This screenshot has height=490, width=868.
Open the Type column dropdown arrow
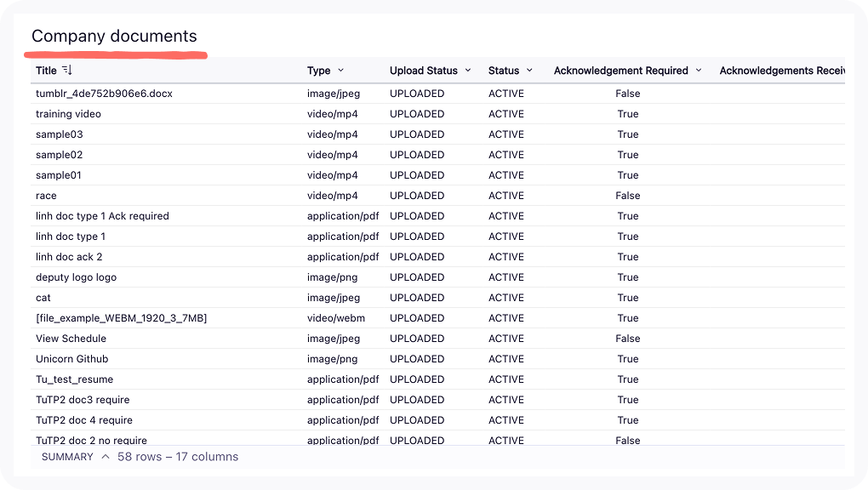click(341, 71)
